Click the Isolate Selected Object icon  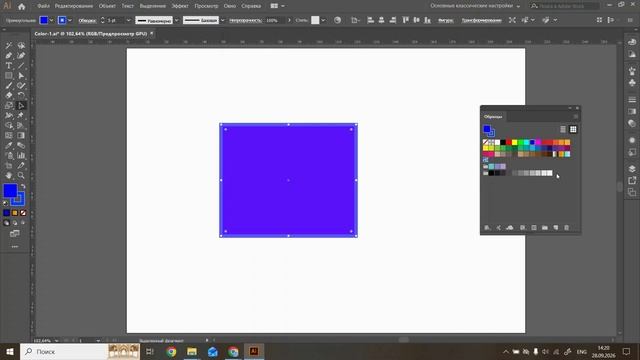512,20
